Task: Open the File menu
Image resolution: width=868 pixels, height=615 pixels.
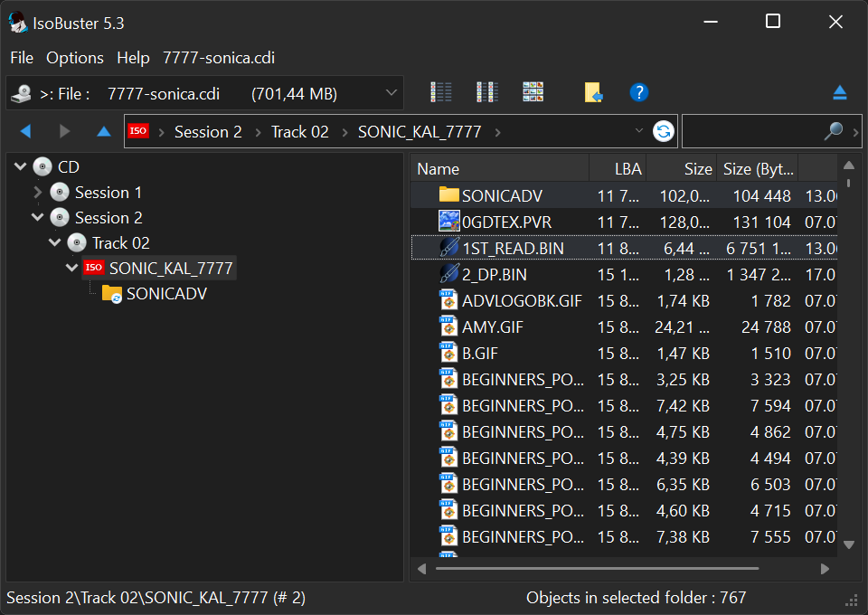Action: coord(22,58)
